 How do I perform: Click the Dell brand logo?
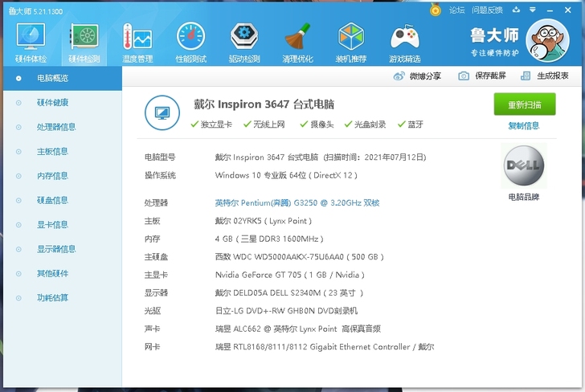[x=524, y=165]
